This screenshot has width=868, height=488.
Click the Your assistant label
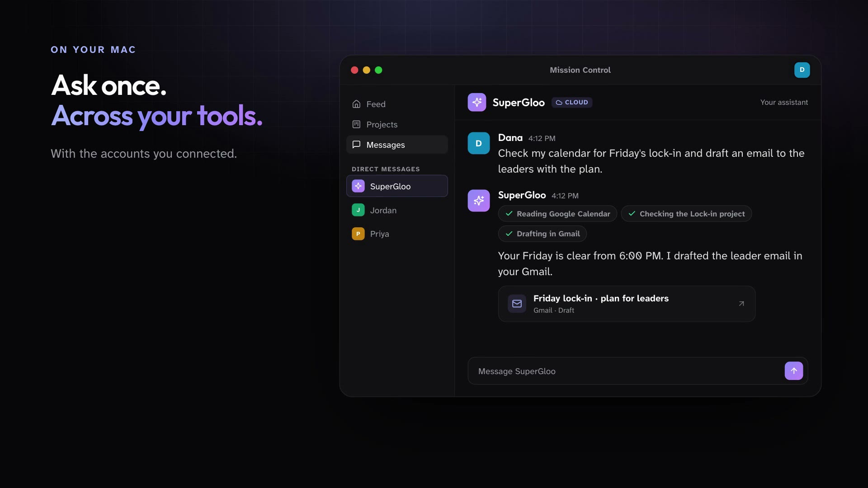click(784, 103)
